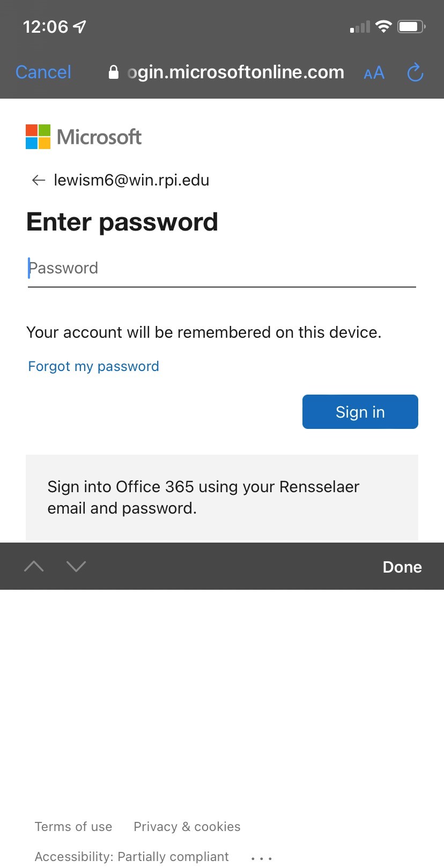The width and height of the screenshot is (444, 868).
Task: Open the AA text size menu
Action: point(374,73)
